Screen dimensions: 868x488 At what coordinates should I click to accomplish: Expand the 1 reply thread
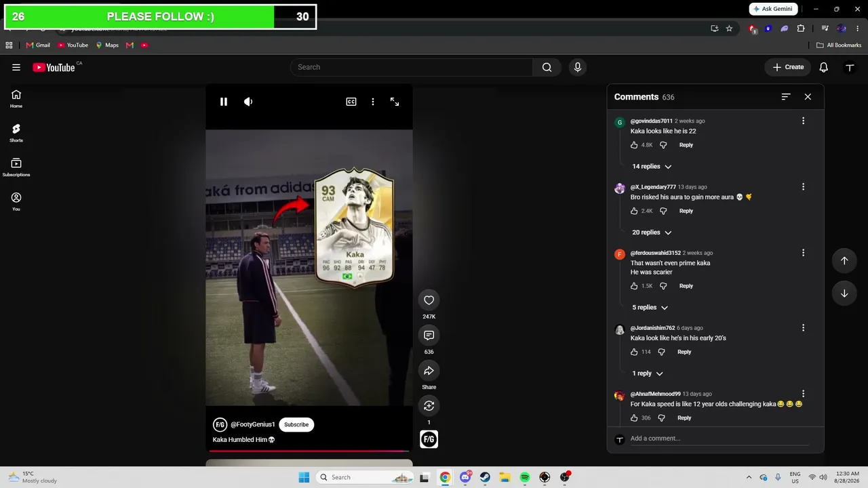[648, 373]
